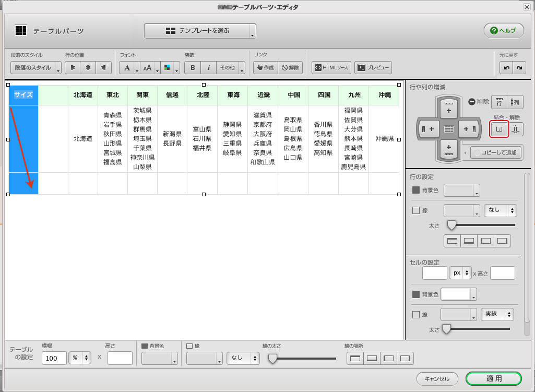The image size is (535, 392).
Task: Open the 段落のスタイル dropdown
Action: [36, 67]
